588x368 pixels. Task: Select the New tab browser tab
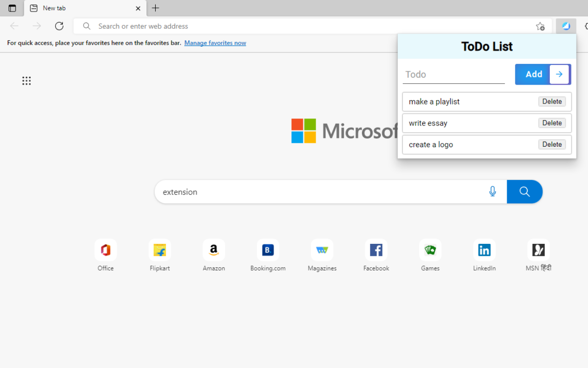(85, 8)
